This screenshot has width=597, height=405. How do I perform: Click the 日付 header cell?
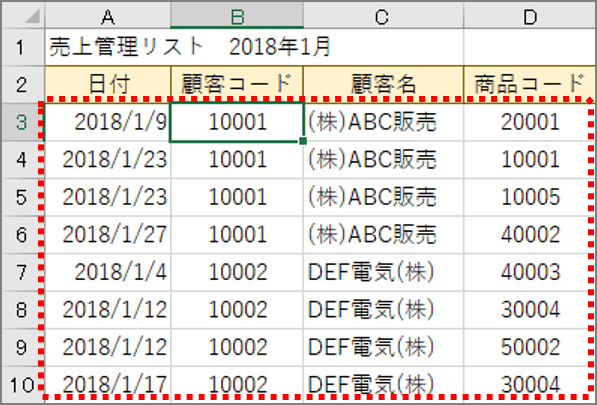click(108, 85)
